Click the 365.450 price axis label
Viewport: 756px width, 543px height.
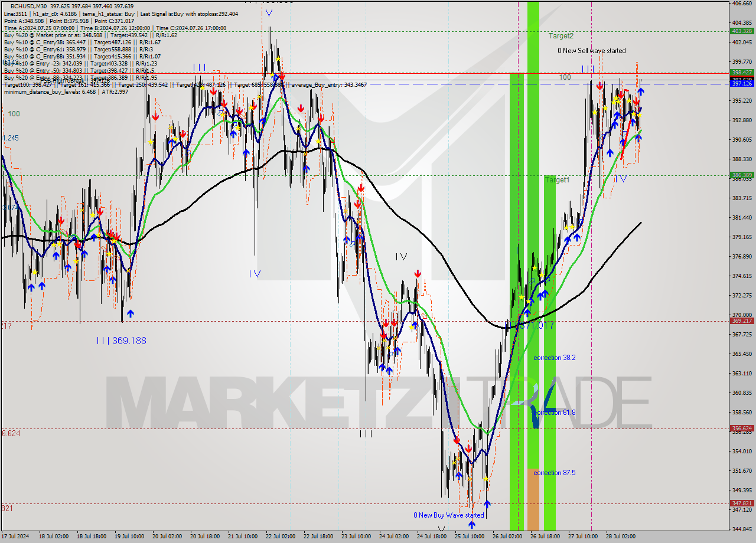tap(742, 354)
